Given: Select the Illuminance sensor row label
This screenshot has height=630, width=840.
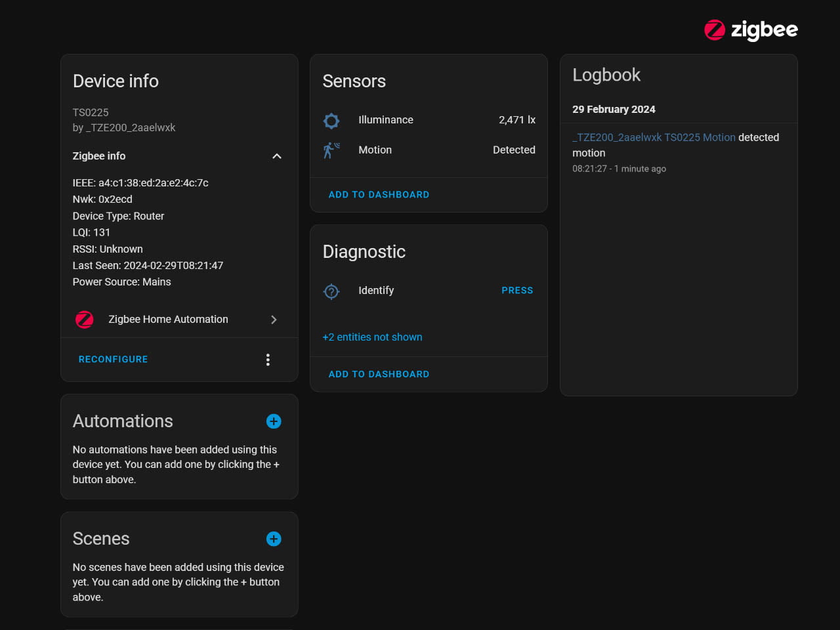Looking at the screenshot, I should coord(385,119).
